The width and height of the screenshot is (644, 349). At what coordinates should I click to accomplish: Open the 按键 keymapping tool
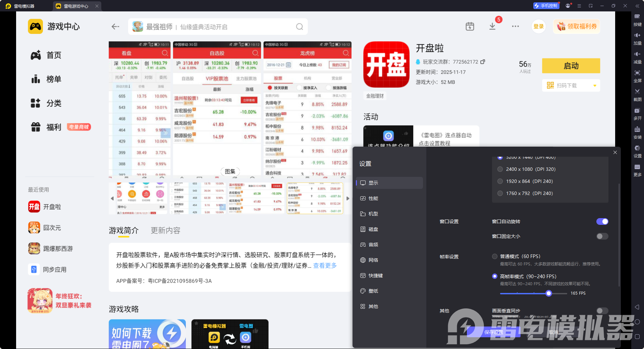tap(637, 19)
